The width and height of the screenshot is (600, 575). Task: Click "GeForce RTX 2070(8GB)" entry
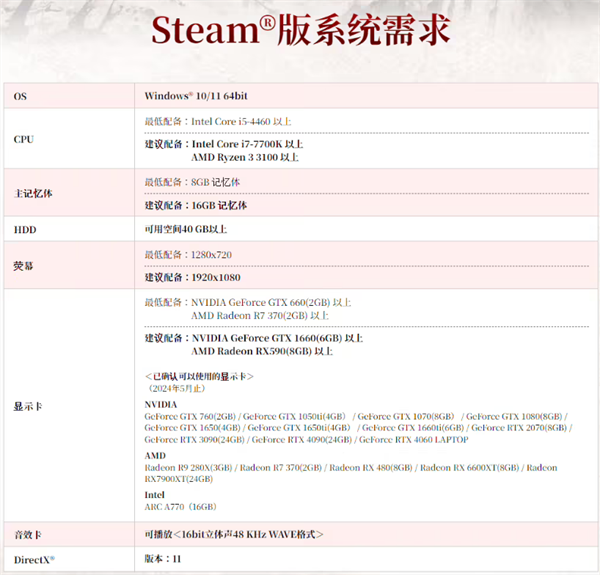(x=519, y=428)
